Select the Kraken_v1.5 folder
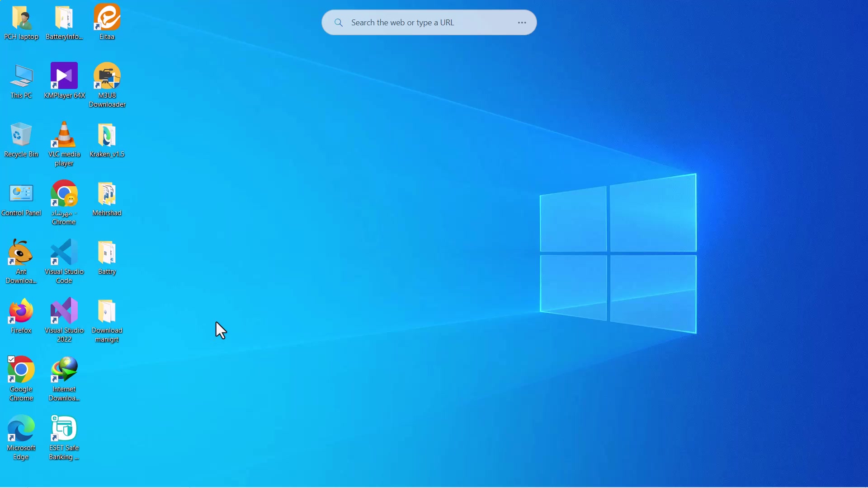This screenshot has height=488, width=868. (107, 135)
